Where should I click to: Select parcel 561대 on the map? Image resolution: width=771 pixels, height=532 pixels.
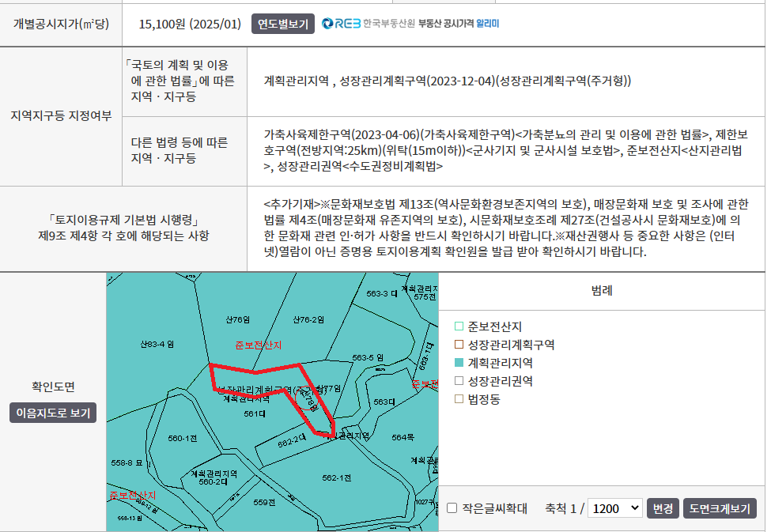tap(253, 413)
